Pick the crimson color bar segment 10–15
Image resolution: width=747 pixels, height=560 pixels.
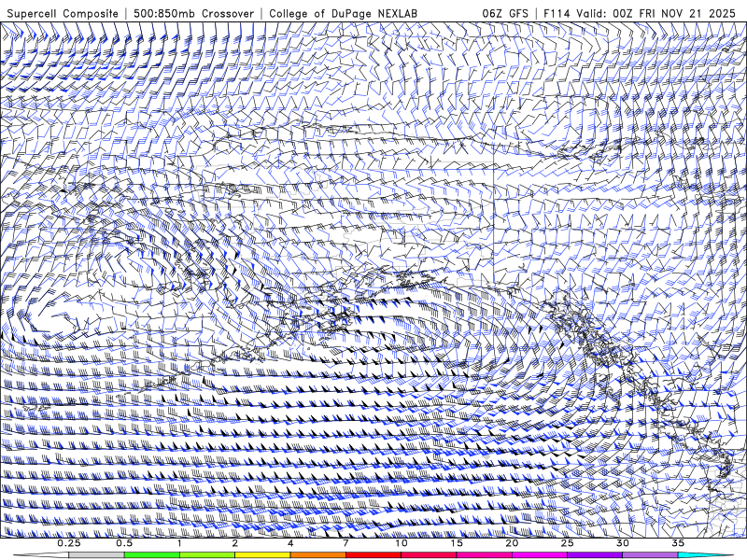coord(429,555)
